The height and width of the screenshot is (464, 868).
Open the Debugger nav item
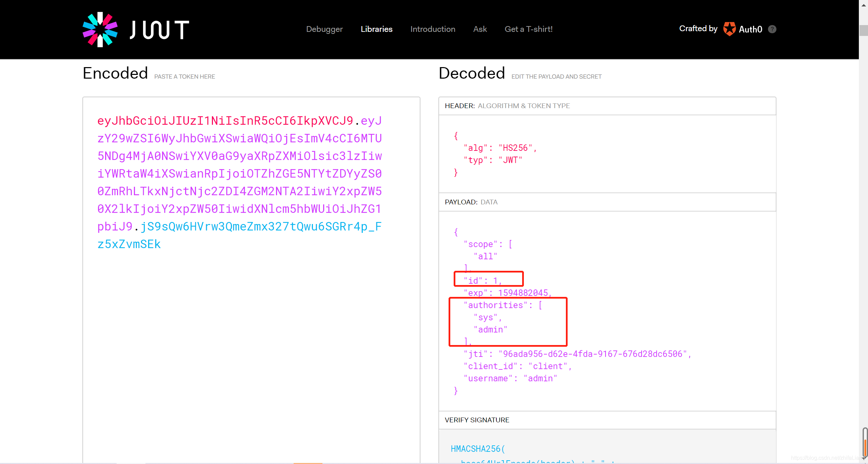coord(324,29)
